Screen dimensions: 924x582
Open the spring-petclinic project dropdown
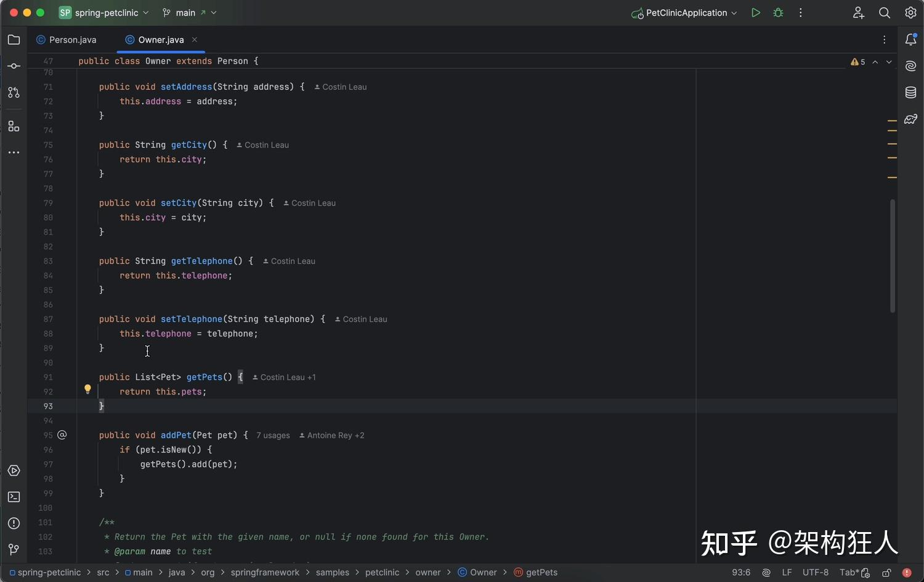pyautogui.click(x=104, y=13)
